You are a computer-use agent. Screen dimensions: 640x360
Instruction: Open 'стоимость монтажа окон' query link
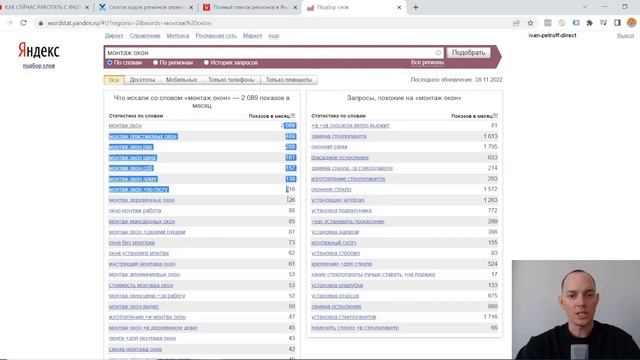coord(141,285)
